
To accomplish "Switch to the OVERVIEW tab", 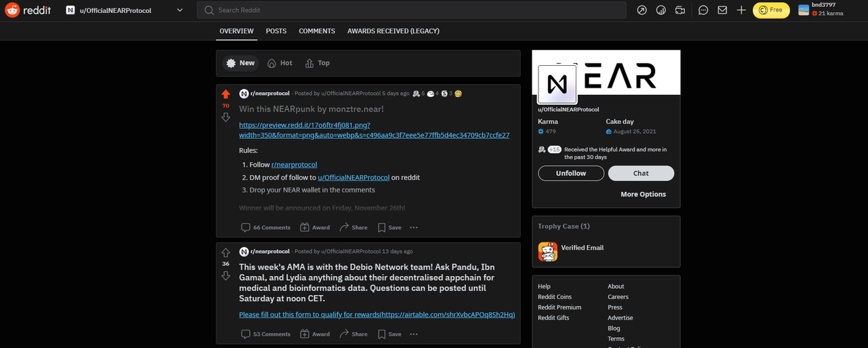I will [x=237, y=31].
